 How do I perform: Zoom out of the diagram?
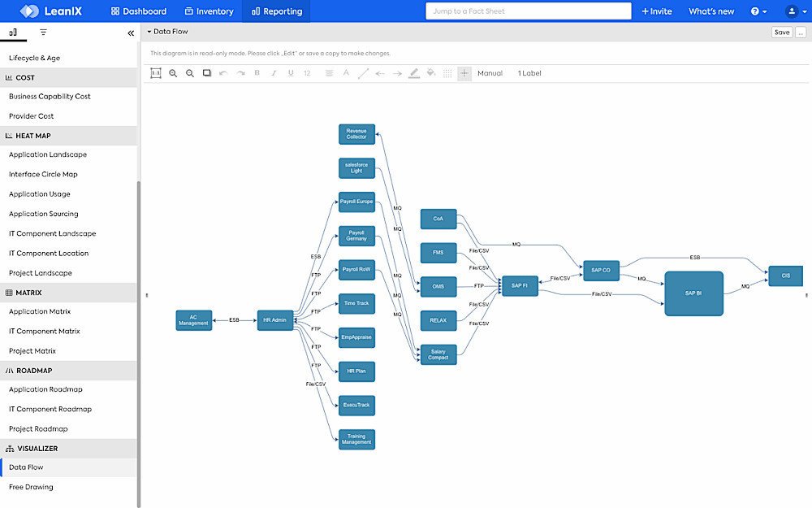tap(190, 73)
